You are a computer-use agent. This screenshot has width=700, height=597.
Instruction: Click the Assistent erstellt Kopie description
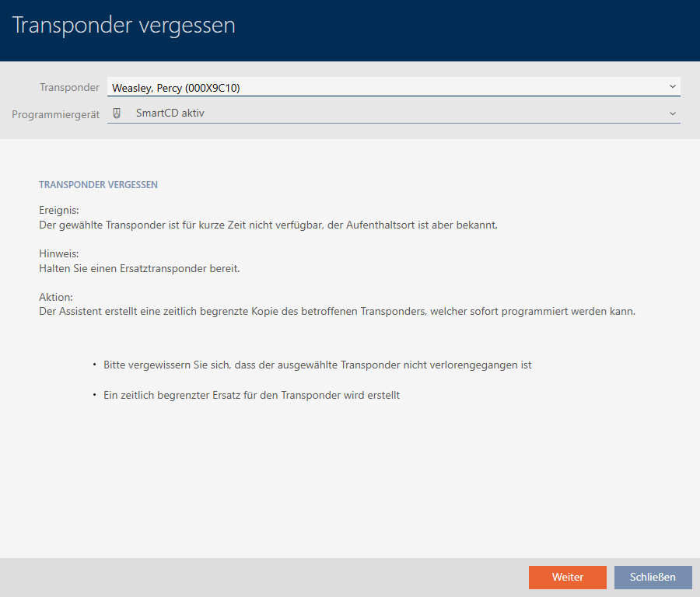pos(337,311)
